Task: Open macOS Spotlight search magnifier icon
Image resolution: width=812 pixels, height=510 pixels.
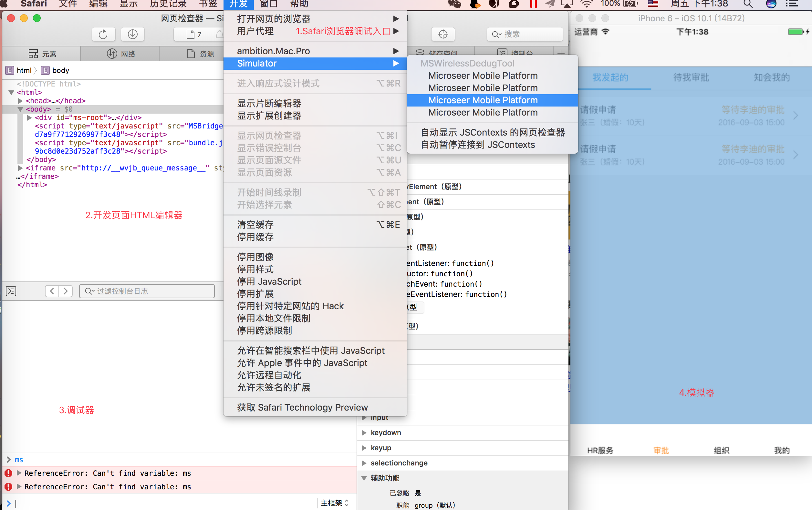Action: coord(748,4)
